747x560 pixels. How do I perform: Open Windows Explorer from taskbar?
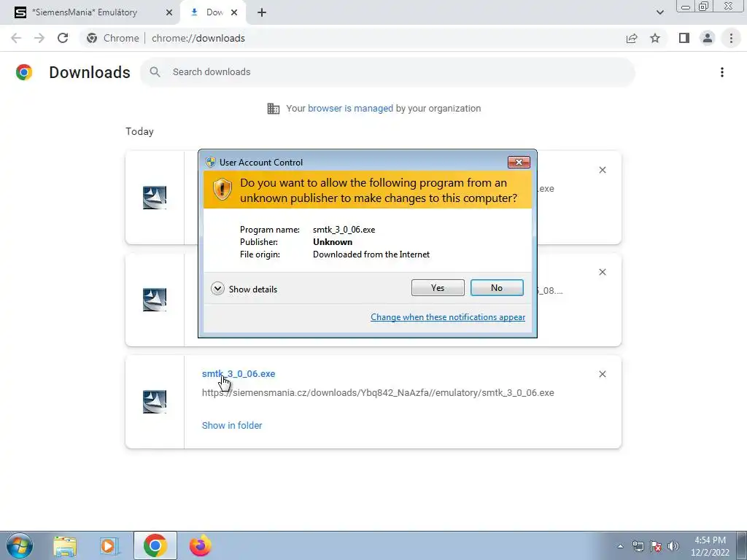point(65,545)
